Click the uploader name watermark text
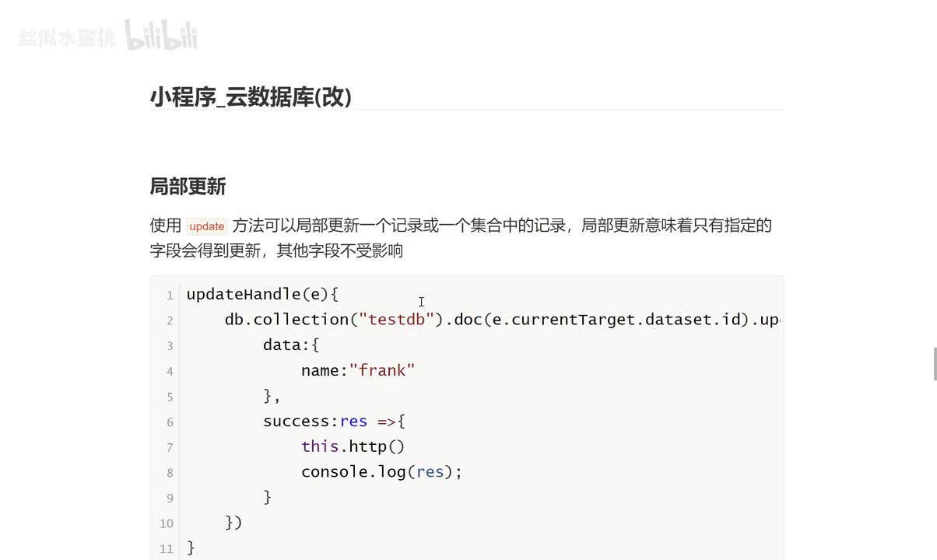Screen dimensions: 937x560 tap(67, 38)
